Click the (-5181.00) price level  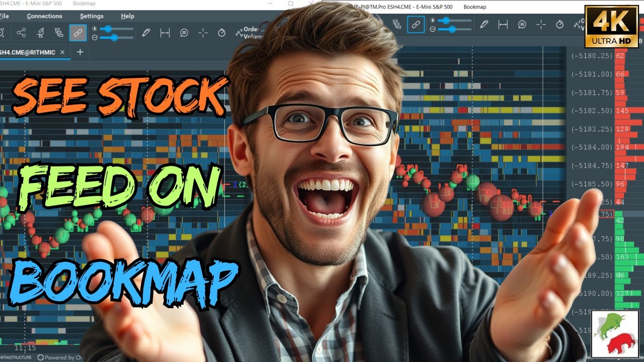pyautogui.click(x=592, y=74)
